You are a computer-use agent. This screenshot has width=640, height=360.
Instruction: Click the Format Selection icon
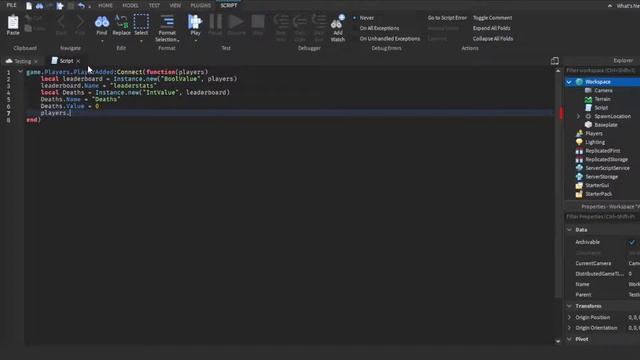[x=167, y=22]
